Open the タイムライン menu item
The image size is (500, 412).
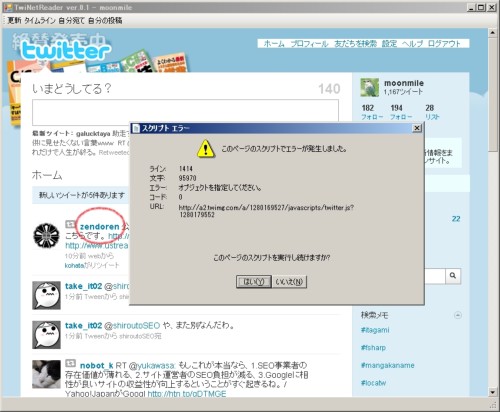tap(40, 21)
